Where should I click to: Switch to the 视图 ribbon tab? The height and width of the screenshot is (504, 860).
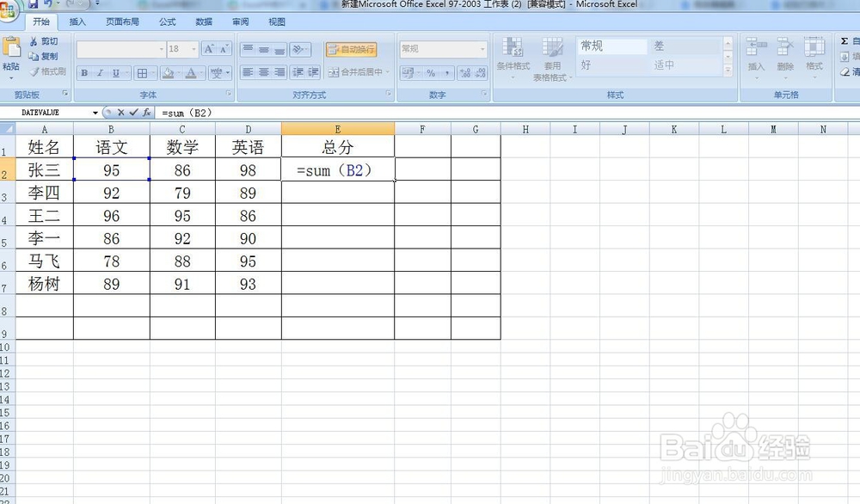[277, 22]
